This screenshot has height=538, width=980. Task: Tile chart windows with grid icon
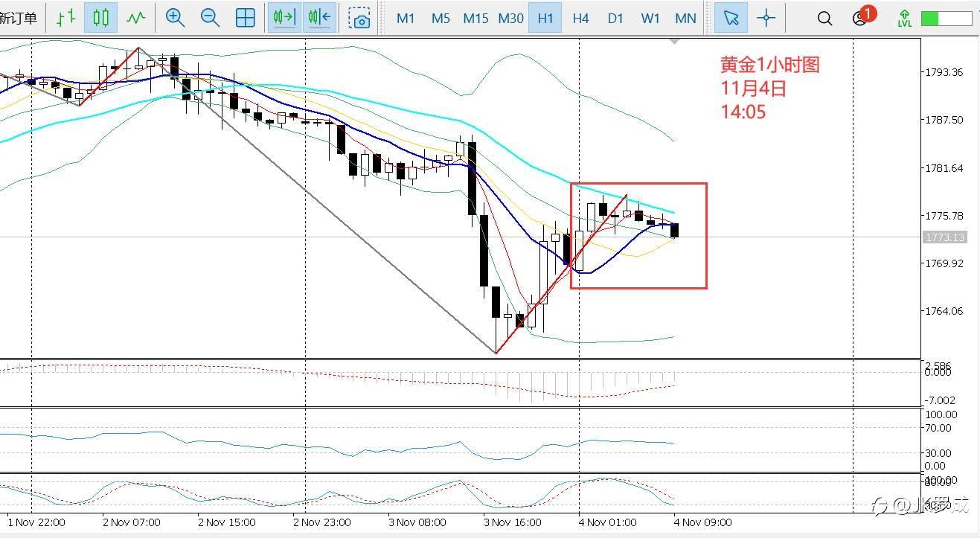pyautogui.click(x=246, y=18)
